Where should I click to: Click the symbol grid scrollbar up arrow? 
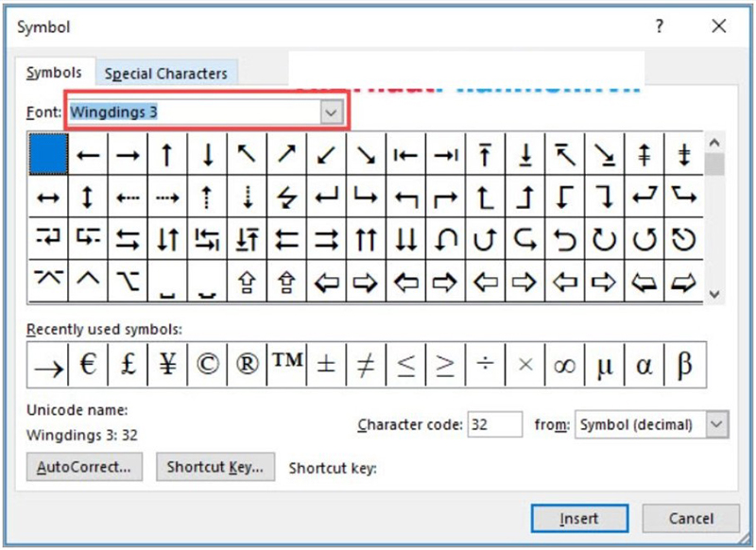[x=714, y=142]
